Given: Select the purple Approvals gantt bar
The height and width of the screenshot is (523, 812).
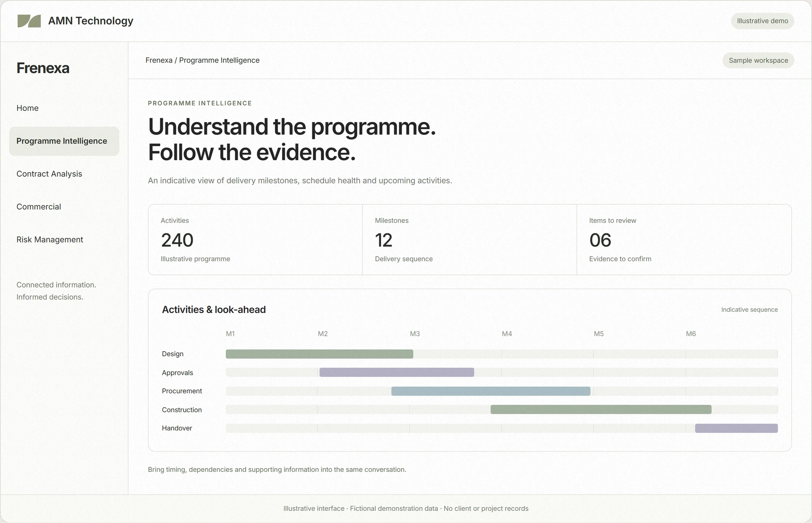Looking at the screenshot, I should tap(397, 372).
